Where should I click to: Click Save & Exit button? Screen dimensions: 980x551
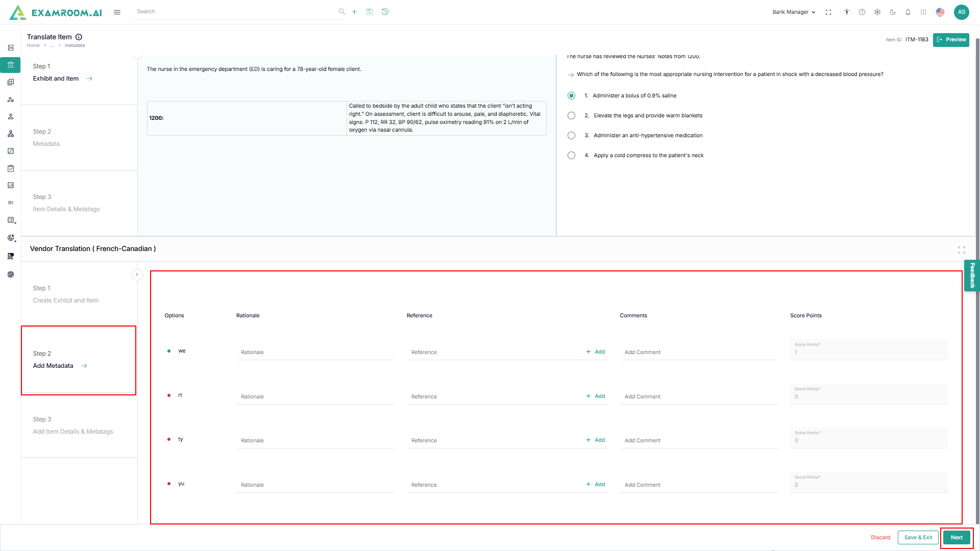click(x=918, y=537)
